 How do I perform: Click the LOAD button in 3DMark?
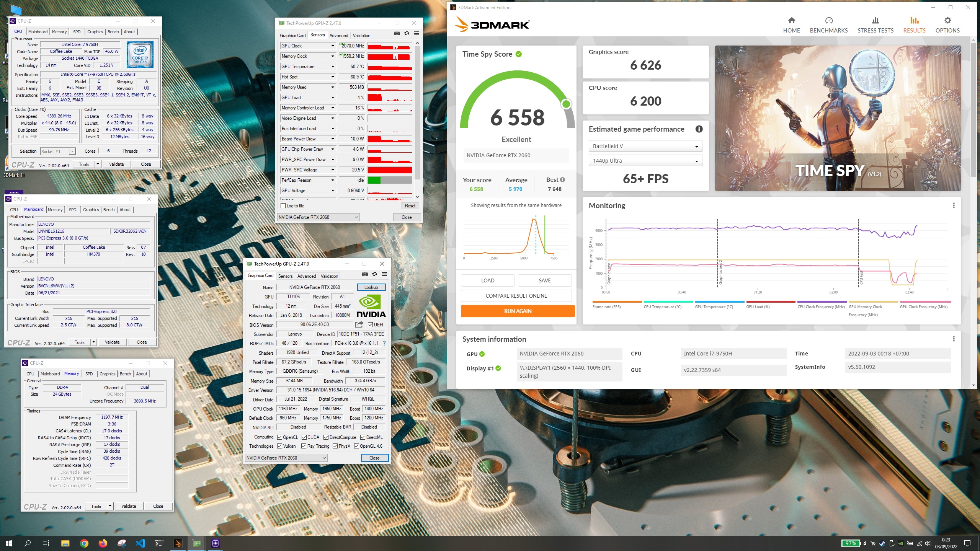(488, 280)
